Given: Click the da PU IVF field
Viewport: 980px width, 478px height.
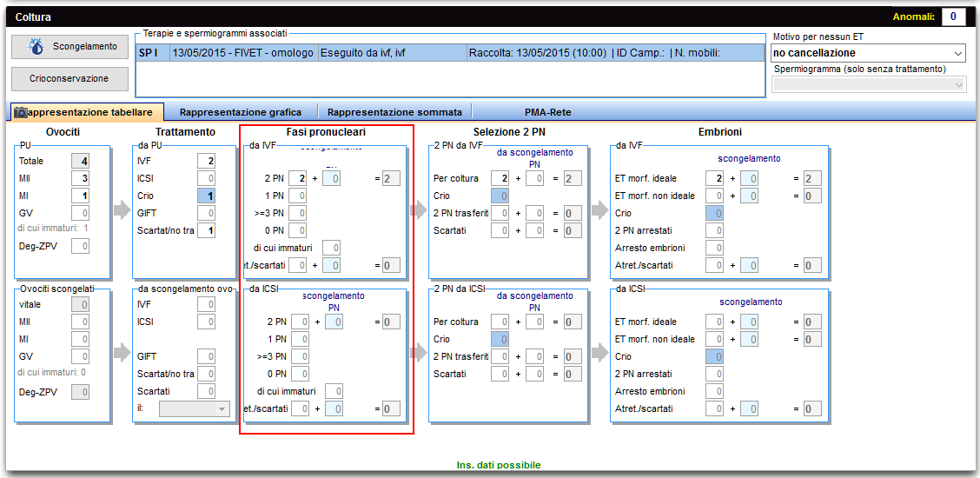Looking at the screenshot, I should 206,161.
